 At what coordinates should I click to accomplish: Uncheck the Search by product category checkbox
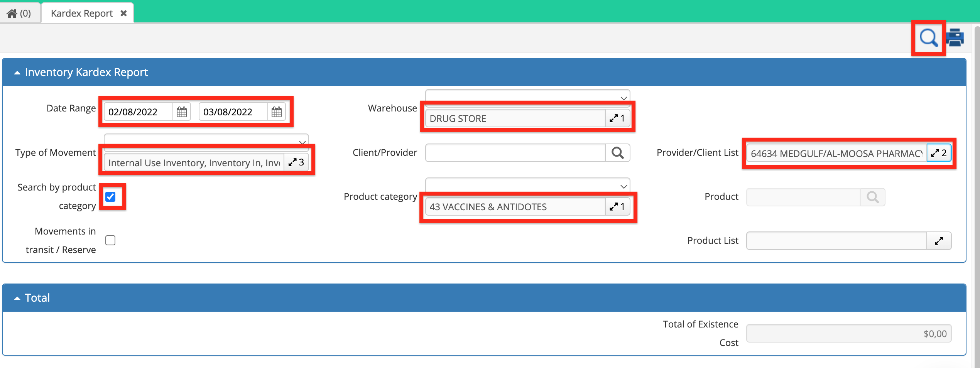(x=111, y=197)
